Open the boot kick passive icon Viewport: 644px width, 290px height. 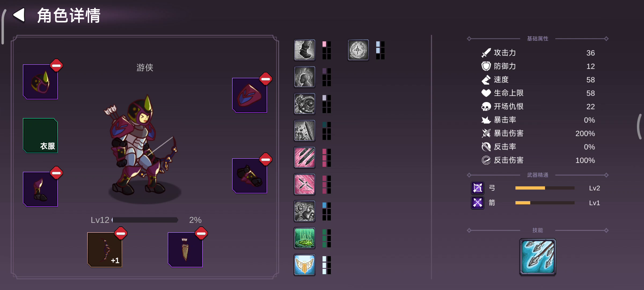pyautogui.click(x=305, y=50)
